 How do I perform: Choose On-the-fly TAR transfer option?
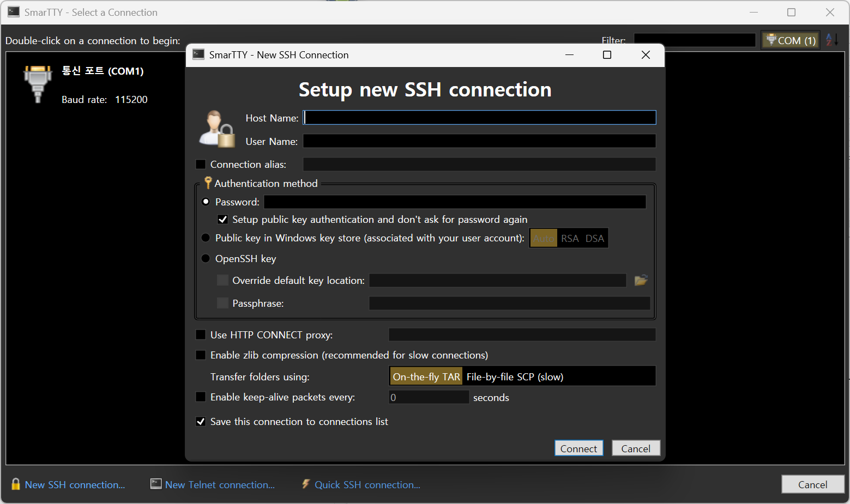pyautogui.click(x=426, y=377)
